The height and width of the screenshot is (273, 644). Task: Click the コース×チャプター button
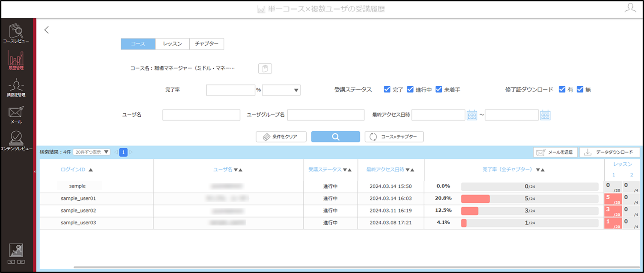394,137
